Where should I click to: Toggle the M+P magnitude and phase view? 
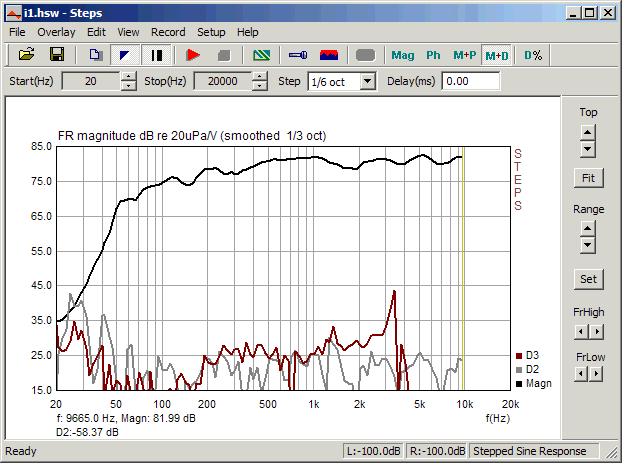click(464, 55)
